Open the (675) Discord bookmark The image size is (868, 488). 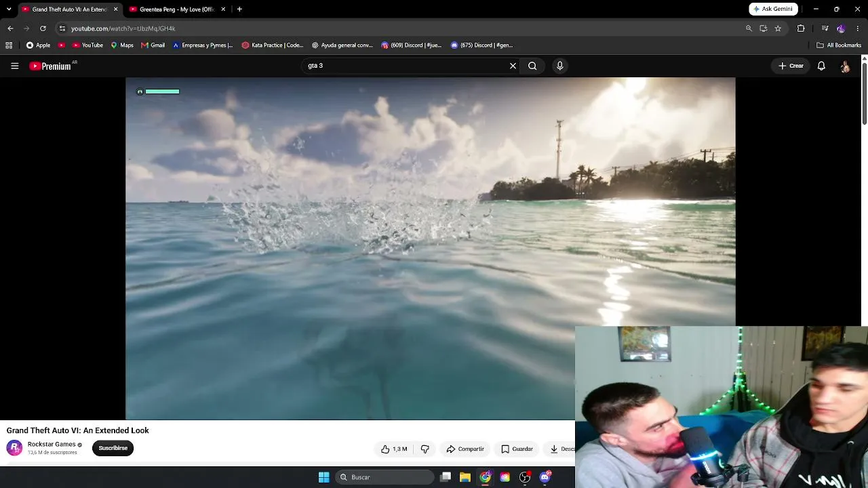481,45
